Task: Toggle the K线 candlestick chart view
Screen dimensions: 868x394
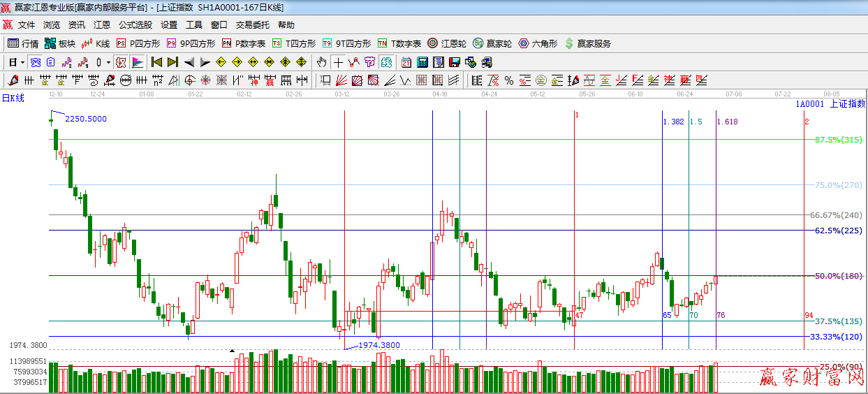Action: 96,43
